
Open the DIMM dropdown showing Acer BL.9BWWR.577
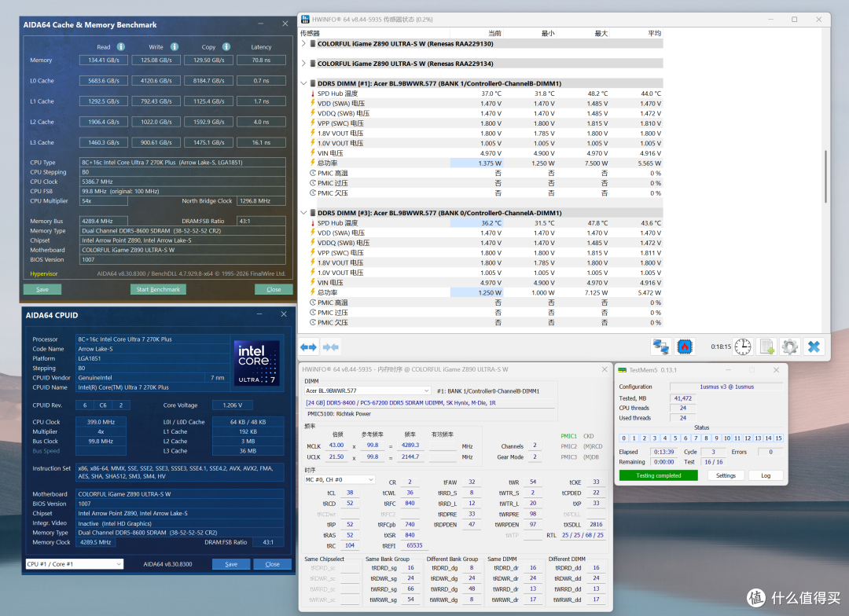click(368, 390)
